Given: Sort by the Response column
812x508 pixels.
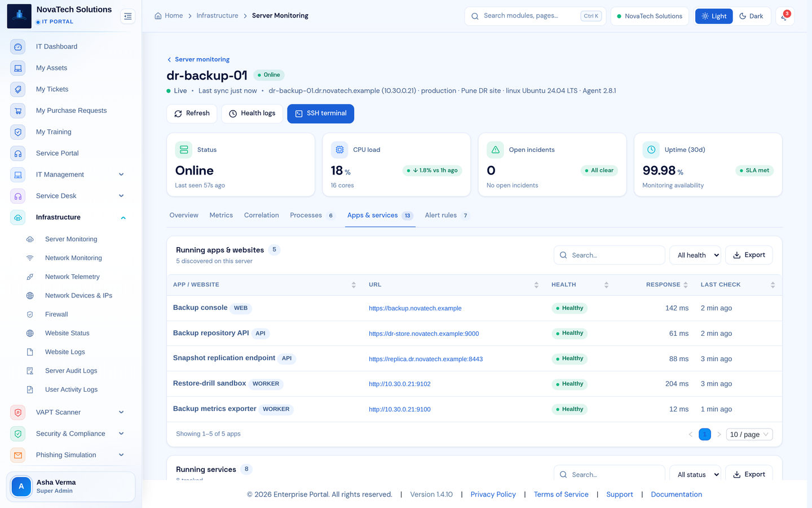Looking at the screenshot, I should point(667,285).
